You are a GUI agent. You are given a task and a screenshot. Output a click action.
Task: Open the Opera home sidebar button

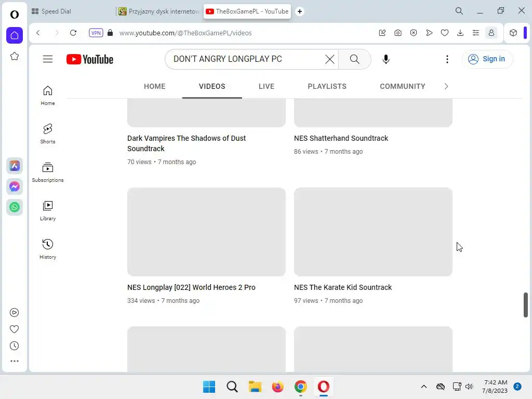[x=14, y=35]
